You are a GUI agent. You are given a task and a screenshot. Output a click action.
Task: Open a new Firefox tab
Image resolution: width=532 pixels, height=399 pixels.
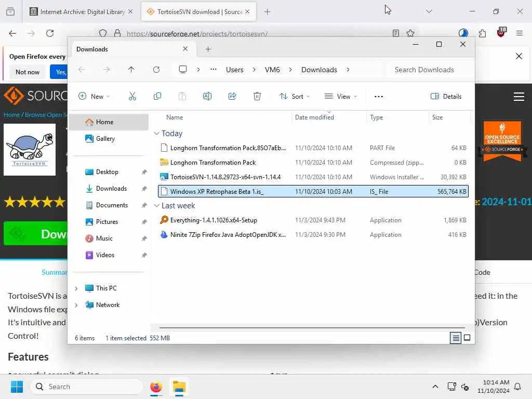click(268, 12)
